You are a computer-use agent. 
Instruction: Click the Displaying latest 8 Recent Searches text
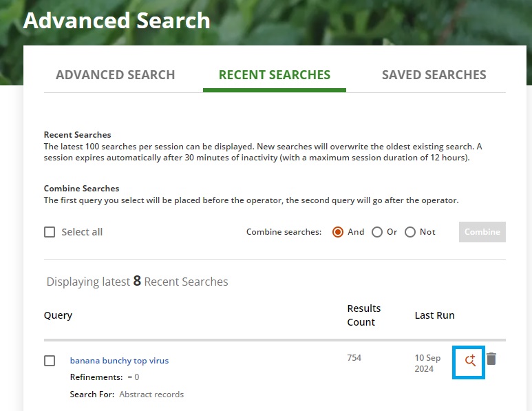point(137,281)
